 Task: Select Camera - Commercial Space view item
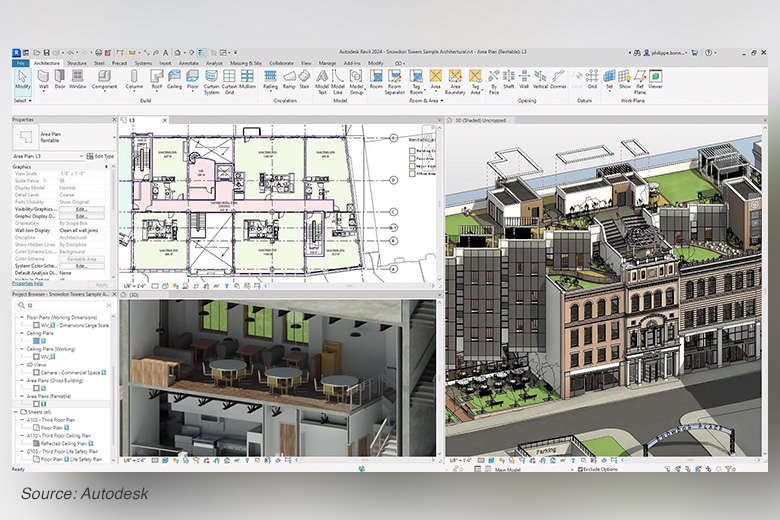pyautogui.click(x=70, y=372)
